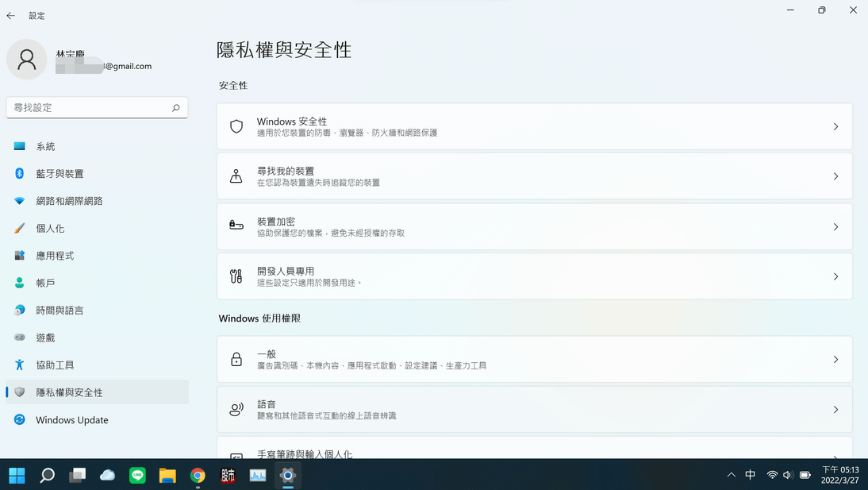Click the shield icon for 隱私權與安全性

(19, 392)
